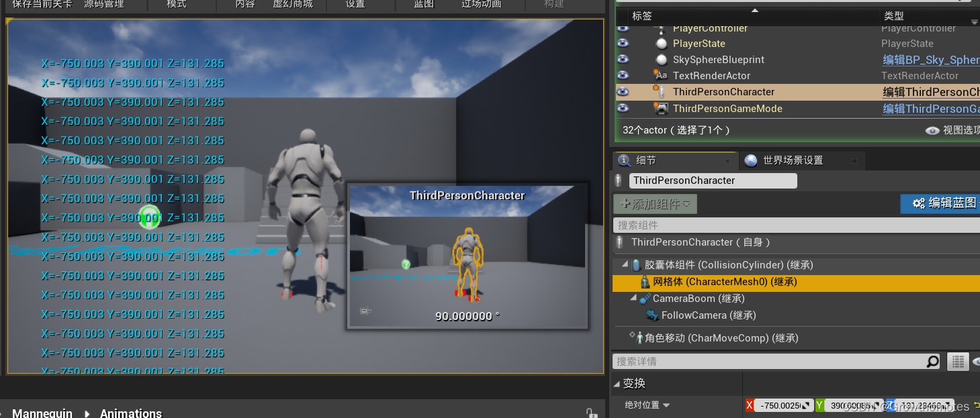The image size is (980, 418).
Task: Click the Z location value field
Action: 924,405
